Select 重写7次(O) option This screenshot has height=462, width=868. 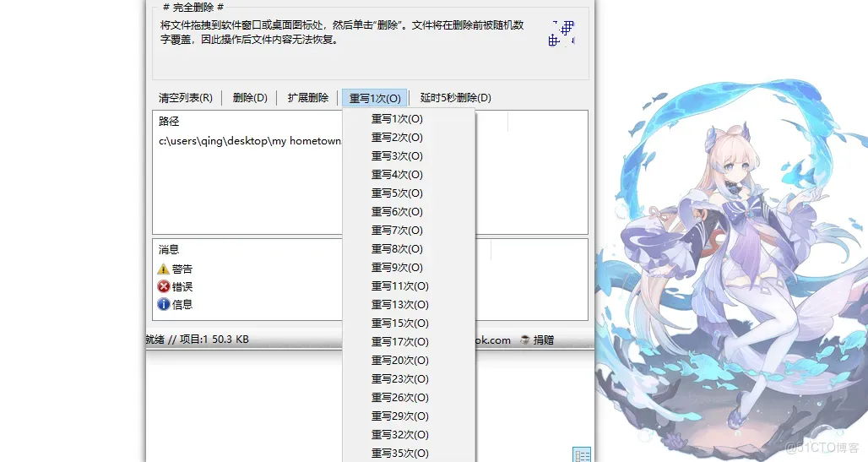coord(397,231)
